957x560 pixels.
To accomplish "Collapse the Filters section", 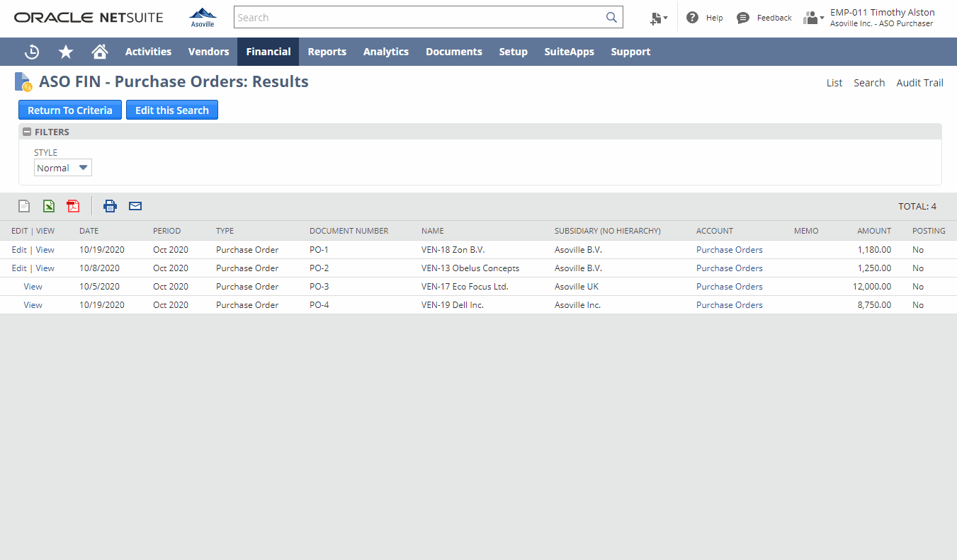I will point(27,132).
